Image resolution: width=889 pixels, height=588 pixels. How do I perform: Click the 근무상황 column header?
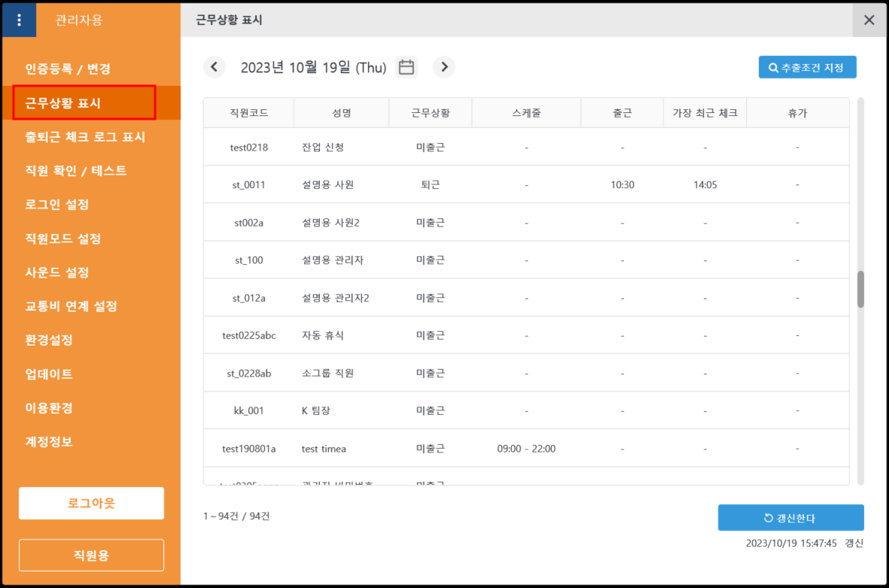[x=431, y=113]
